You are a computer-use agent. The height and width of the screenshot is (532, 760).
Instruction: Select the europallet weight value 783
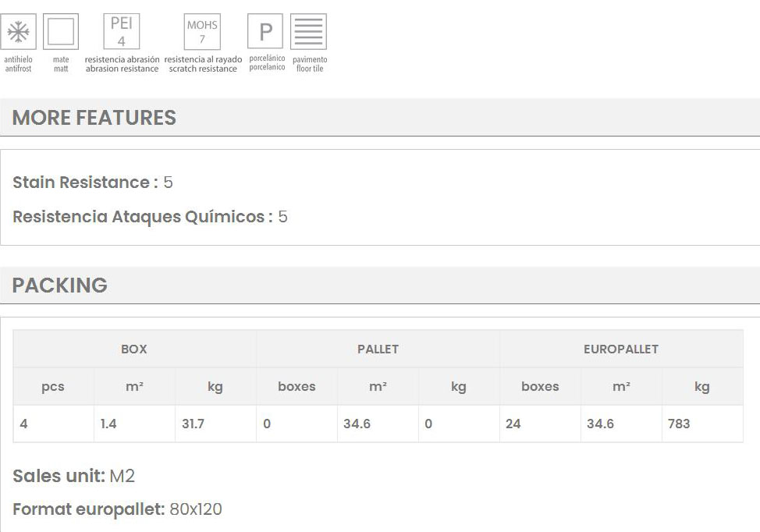[679, 424]
